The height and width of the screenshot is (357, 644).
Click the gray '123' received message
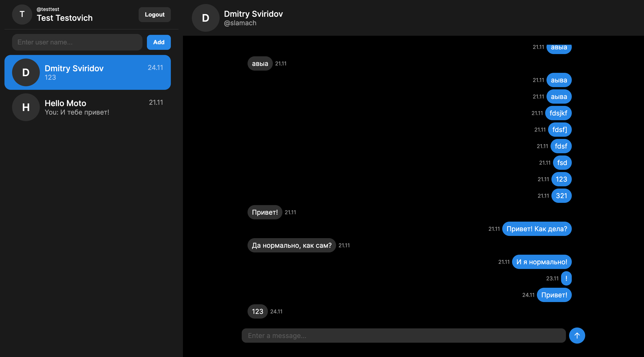[257, 311]
